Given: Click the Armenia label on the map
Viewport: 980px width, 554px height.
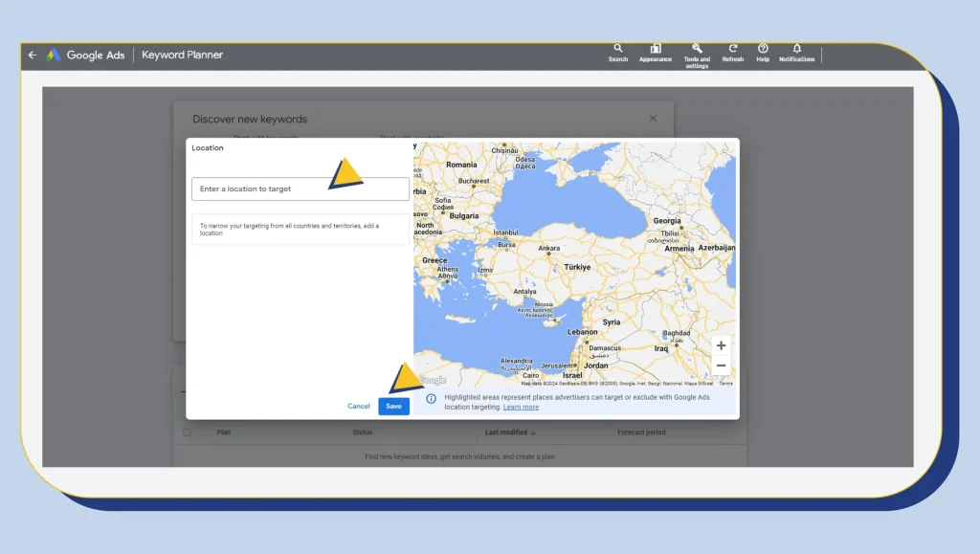Looking at the screenshot, I should [x=679, y=249].
